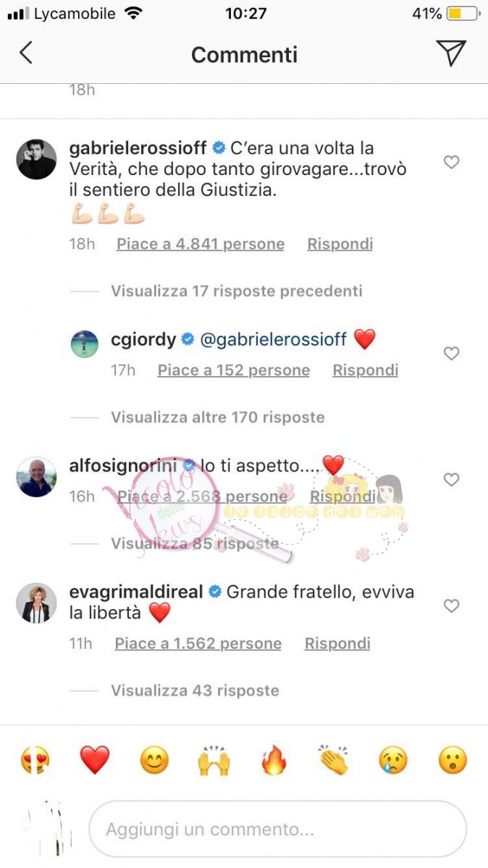This screenshot has height=868, width=488.
Task: Tap Rispondi under evagrimaldireal's comment
Action: coord(337,644)
